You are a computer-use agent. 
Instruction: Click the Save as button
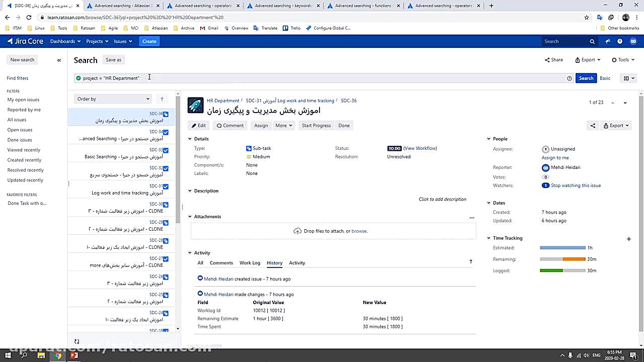click(x=113, y=60)
